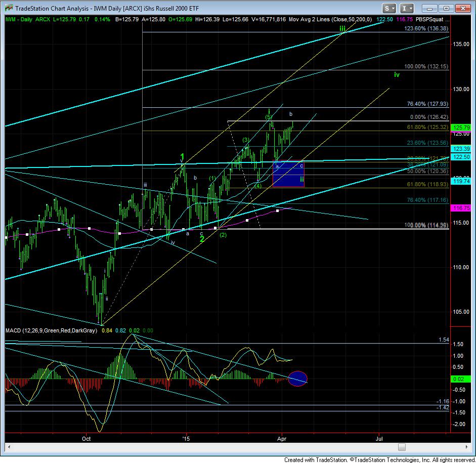Select the cyan 122.50 moving average marker
The image size is (476, 463).
[461, 157]
